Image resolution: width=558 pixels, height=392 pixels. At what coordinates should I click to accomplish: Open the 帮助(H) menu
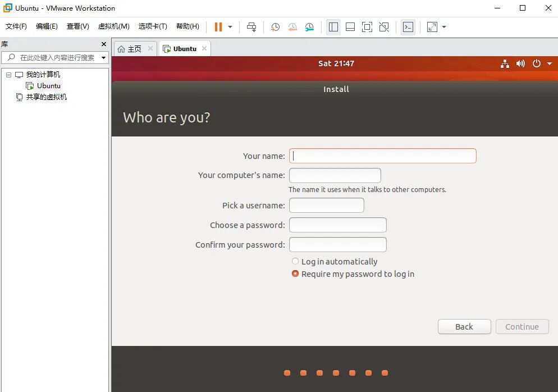[x=187, y=26]
